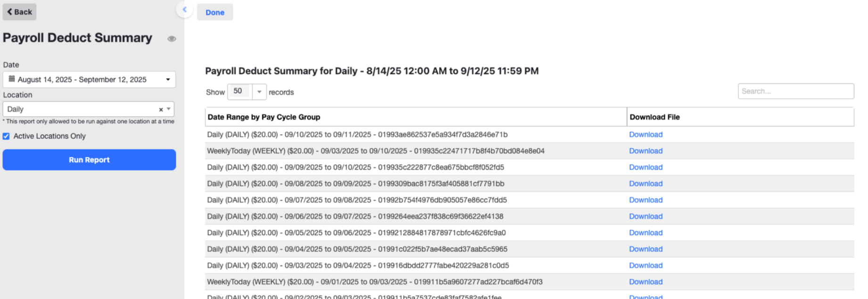868x299 pixels.
Task: Click the report title Payroll Deduct Summary for Daily
Action: (x=372, y=71)
